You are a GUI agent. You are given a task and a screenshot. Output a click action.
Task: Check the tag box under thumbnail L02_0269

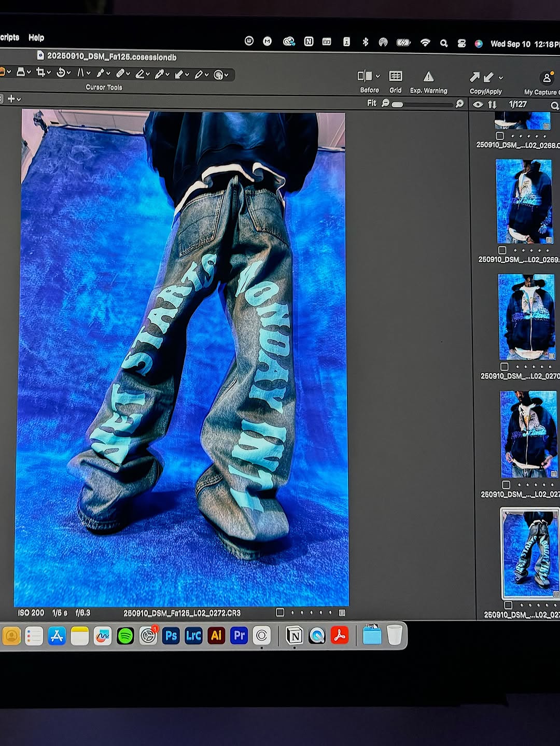pos(502,250)
